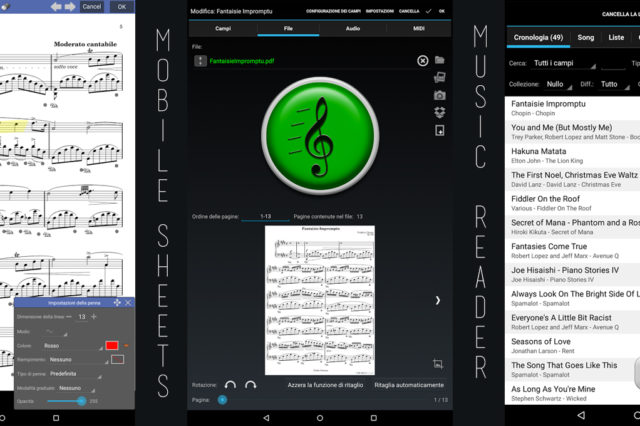
Task: Open the file browser folder icon
Action: pyautogui.click(x=440, y=60)
